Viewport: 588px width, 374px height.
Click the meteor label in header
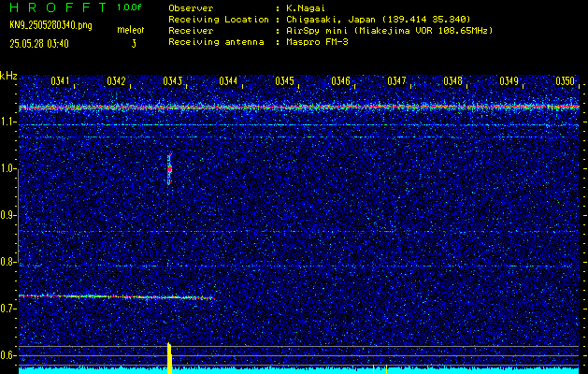click(x=131, y=30)
